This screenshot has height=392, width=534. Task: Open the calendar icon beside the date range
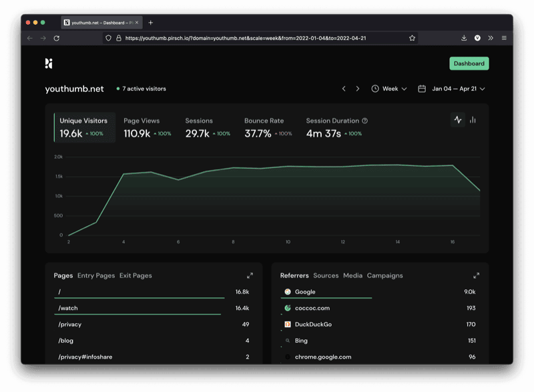(x=423, y=88)
